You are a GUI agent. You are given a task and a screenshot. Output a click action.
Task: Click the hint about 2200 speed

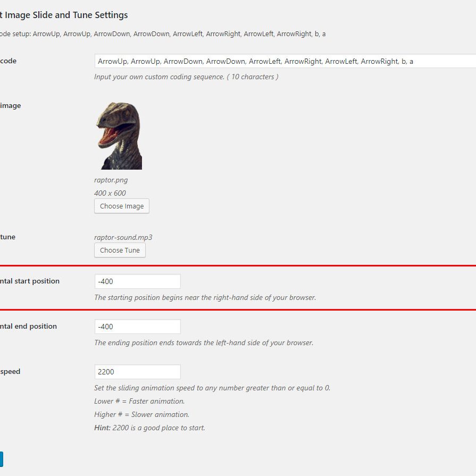coord(149,428)
